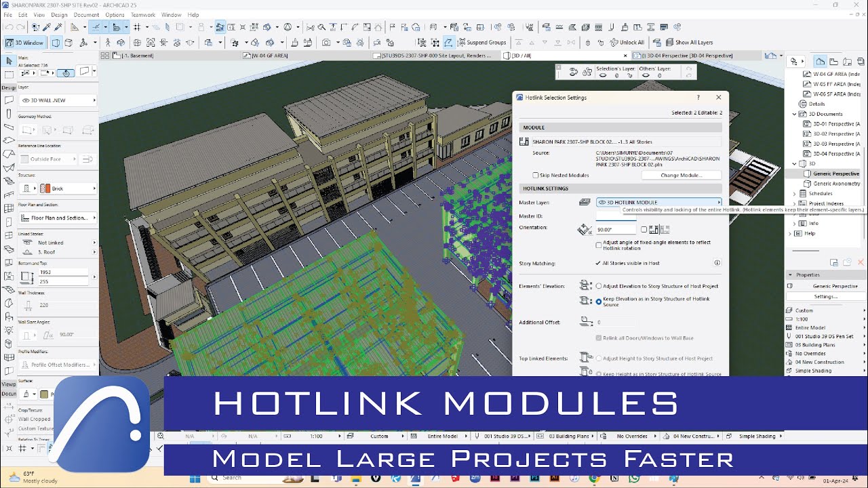Select the Arrow tool in the toolbox

point(9,61)
